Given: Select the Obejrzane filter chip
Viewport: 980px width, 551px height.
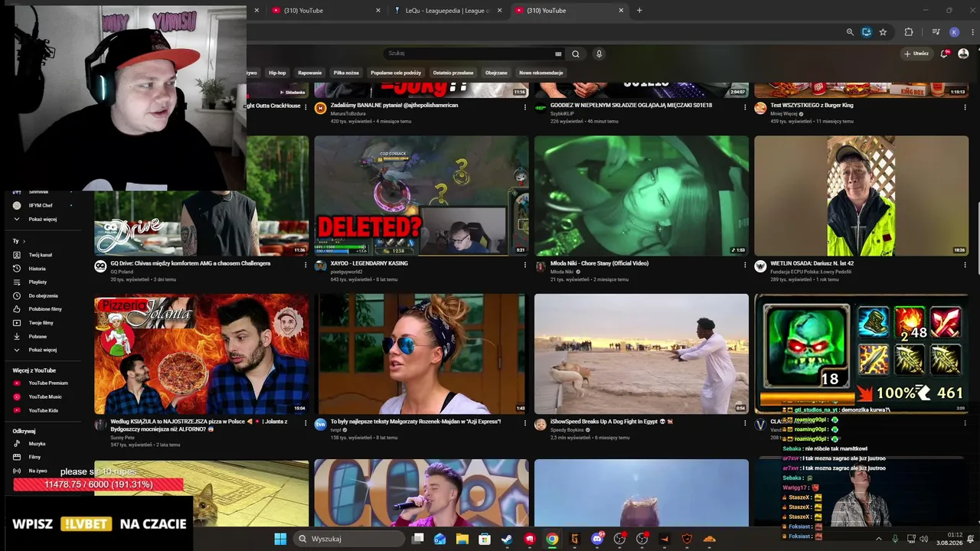Looking at the screenshot, I should (496, 73).
